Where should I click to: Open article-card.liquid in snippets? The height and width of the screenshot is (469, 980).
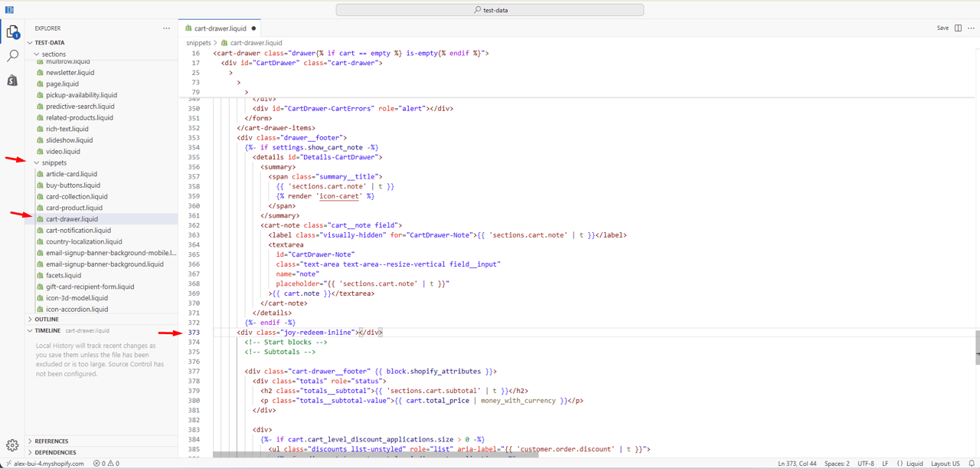tap(71, 174)
